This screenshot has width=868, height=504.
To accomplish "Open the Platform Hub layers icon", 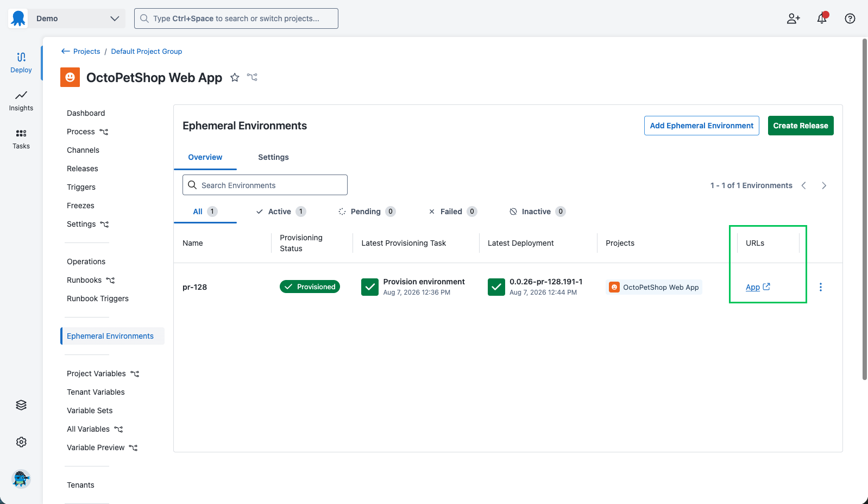I will 21,405.
